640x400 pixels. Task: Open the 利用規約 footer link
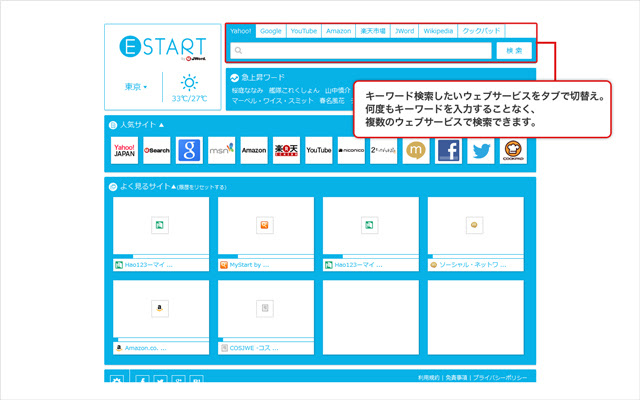click(x=429, y=378)
